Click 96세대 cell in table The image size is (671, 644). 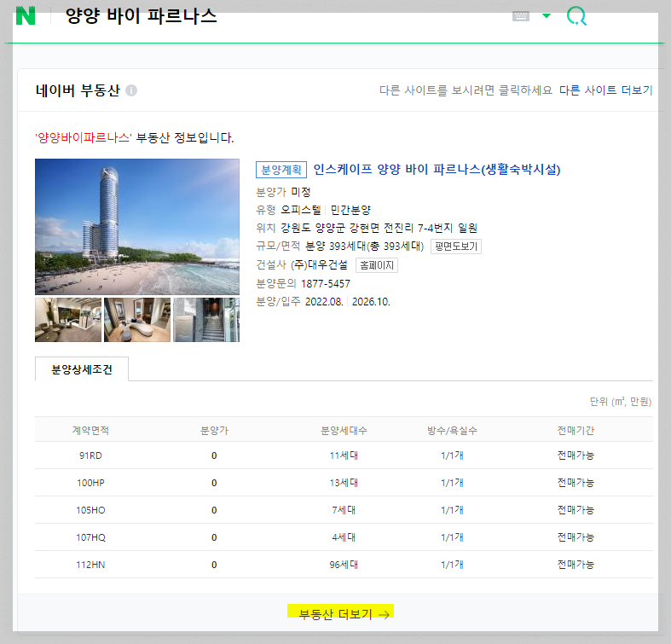point(344,565)
